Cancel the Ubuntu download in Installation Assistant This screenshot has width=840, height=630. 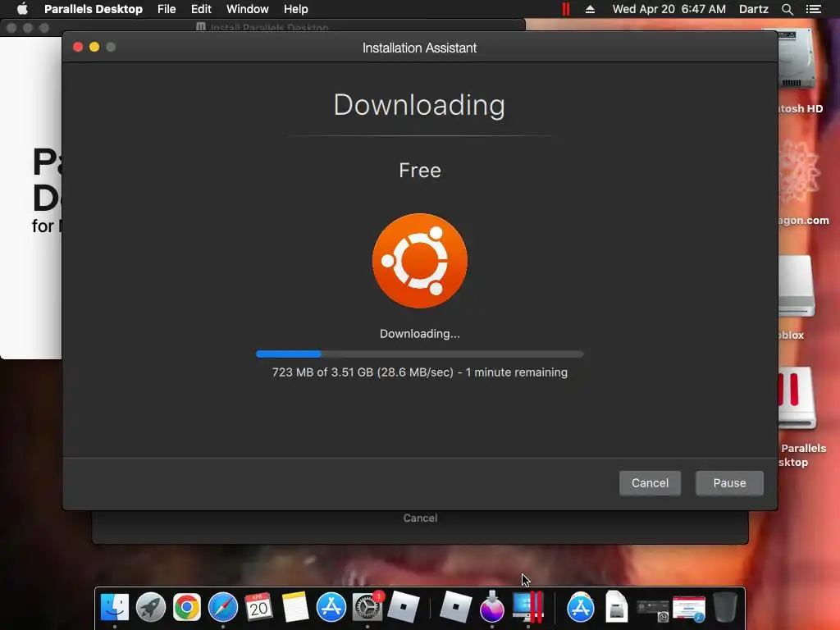pyautogui.click(x=650, y=482)
